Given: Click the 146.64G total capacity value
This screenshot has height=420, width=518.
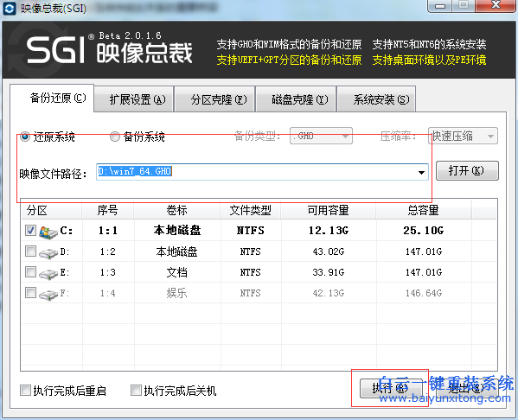Looking at the screenshot, I should pyautogui.click(x=424, y=293).
